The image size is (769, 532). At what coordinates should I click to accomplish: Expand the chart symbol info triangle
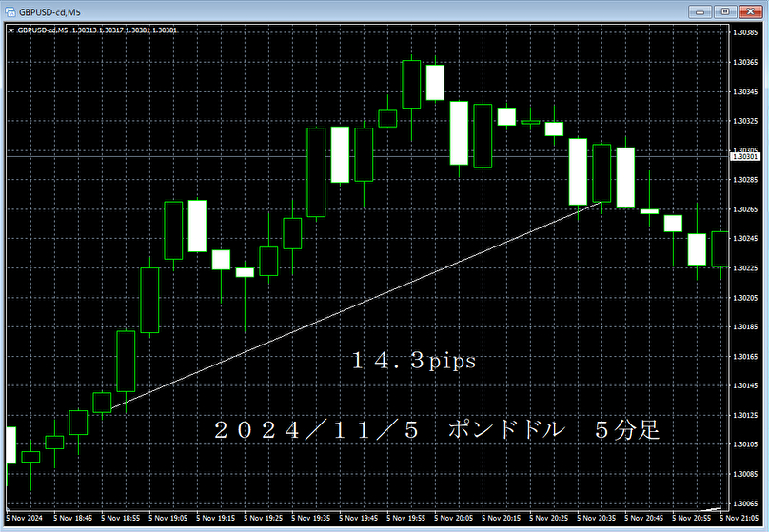pyautogui.click(x=11, y=30)
